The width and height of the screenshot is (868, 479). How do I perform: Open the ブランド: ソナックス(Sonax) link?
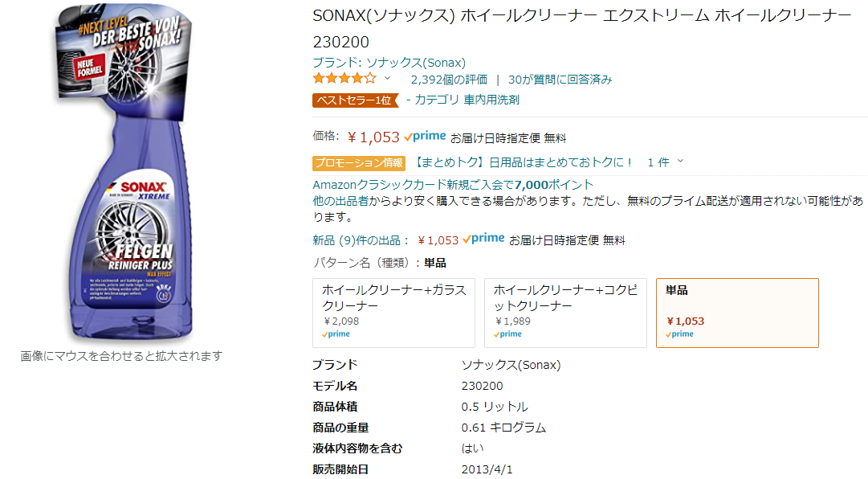pyautogui.click(x=389, y=63)
